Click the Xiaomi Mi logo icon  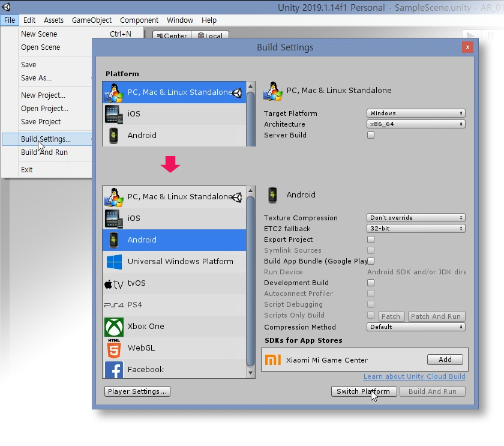273,360
